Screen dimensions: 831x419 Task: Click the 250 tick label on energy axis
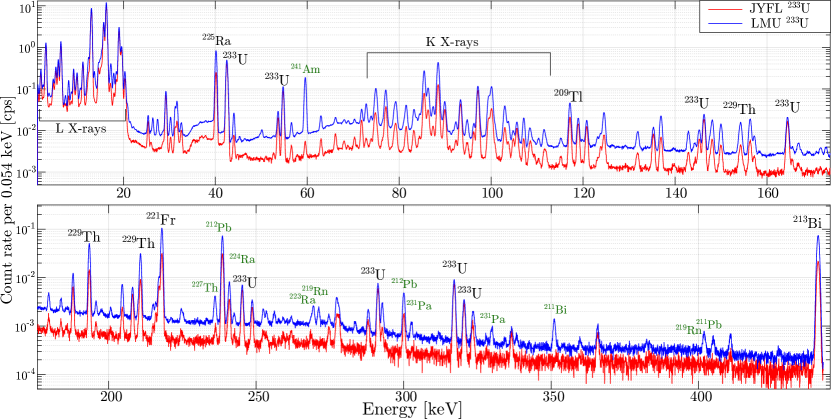click(257, 395)
